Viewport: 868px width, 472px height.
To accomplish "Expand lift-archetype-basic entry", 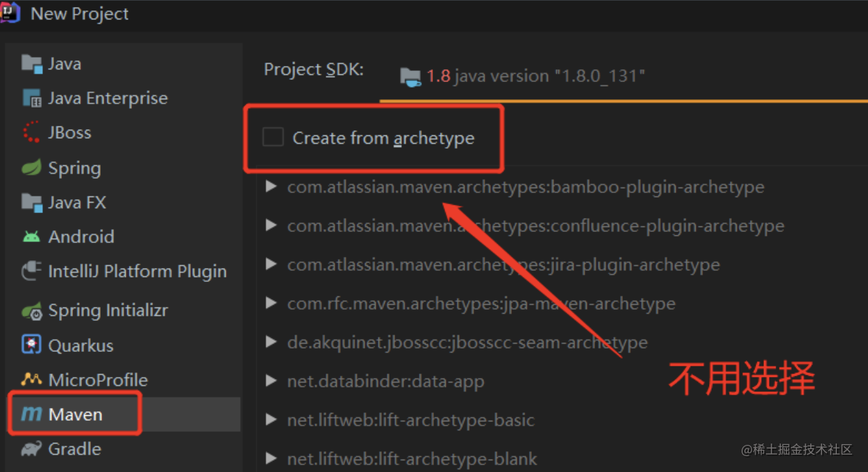I will tap(272, 420).
